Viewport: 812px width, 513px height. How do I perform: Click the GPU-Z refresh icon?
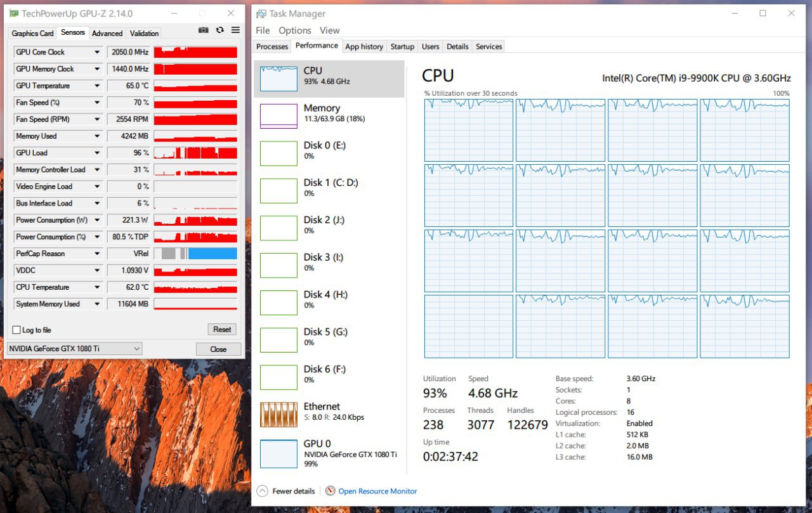(220, 30)
